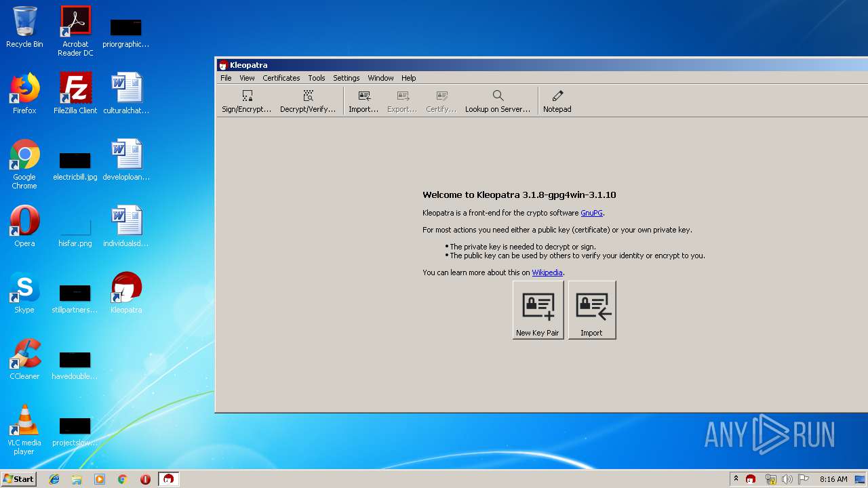Open the Action Center flag icon
868x488 pixels.
click(x=804, y=479)
